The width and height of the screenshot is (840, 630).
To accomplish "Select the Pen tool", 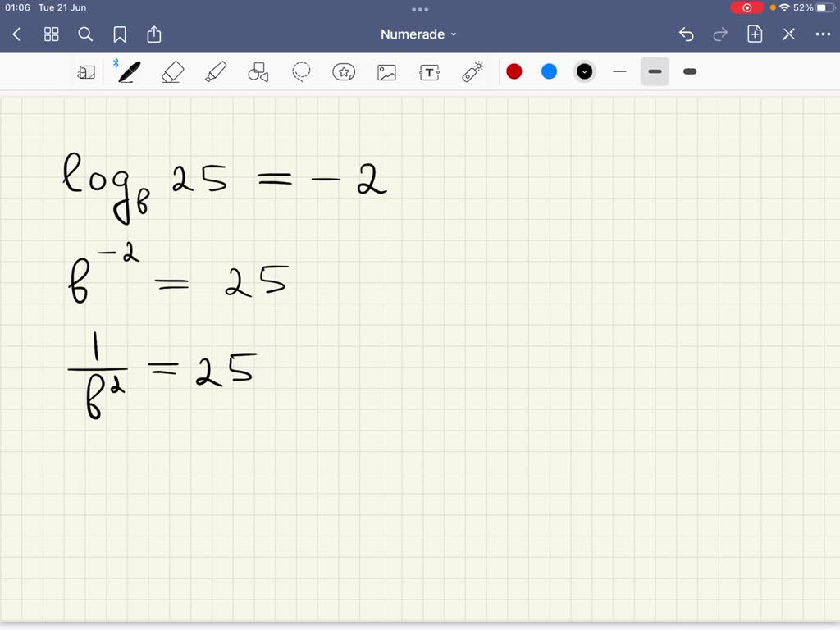I will pos(129,72).
